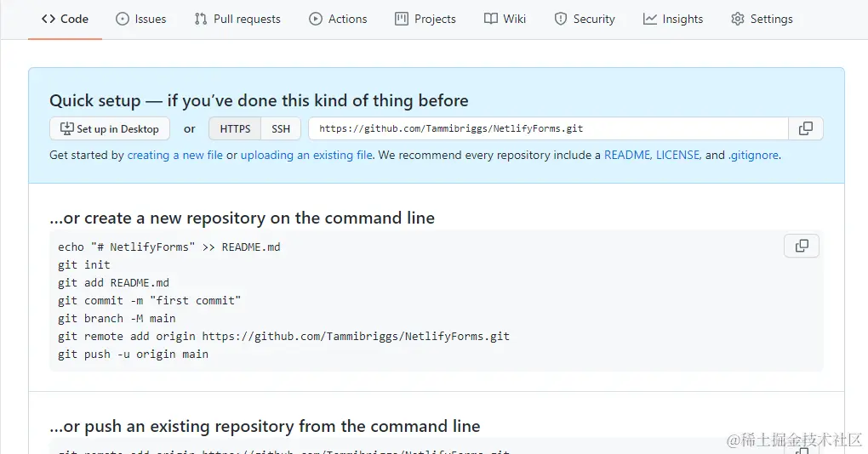The width and height of the screenshot is (868, 454).
Task: Click the 'git add README.md' line
Action: point(113,282)
